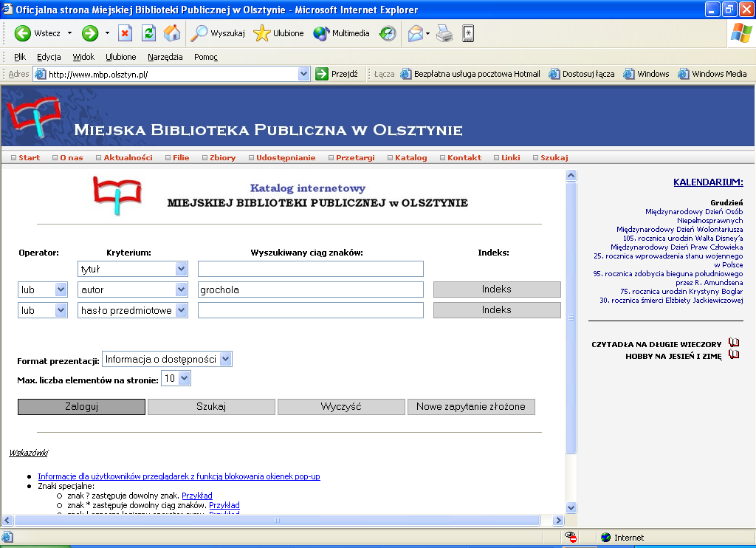Open Ulubione favorites star in toolbar
The image size is (756, 548).
[x=278, y=33]
